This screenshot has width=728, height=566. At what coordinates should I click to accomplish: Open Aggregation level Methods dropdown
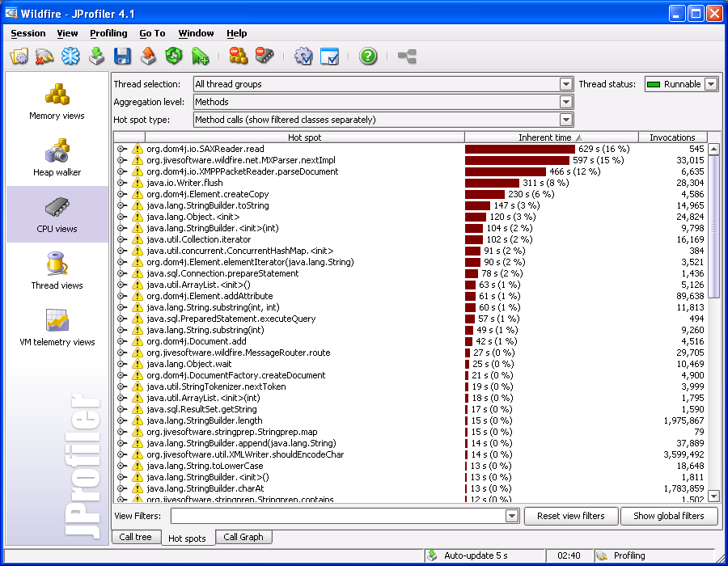(x=565, y=102)
